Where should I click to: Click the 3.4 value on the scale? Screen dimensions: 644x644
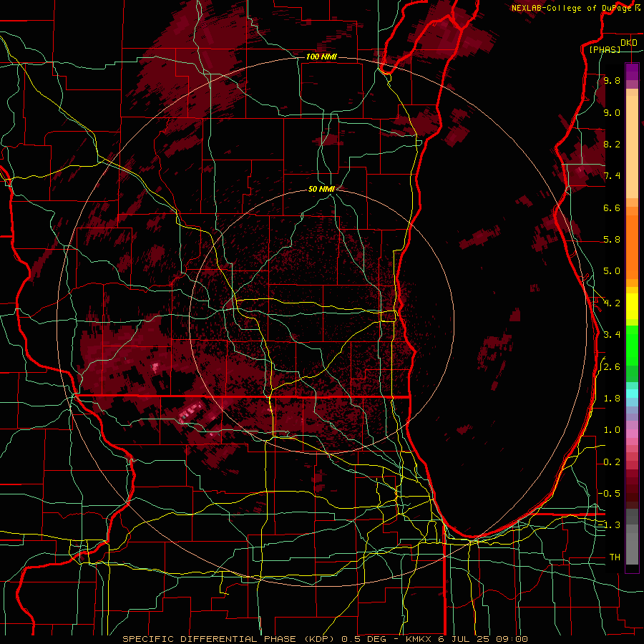612,335
